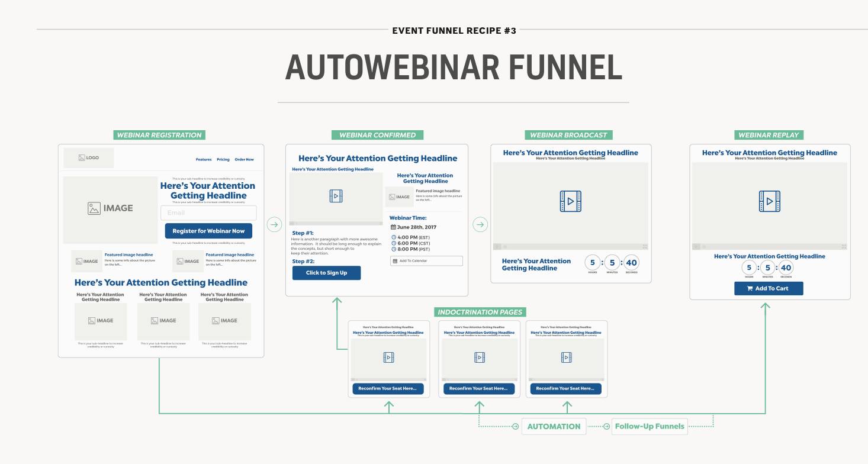Open the Pricing nav link
Viewport: 868px width, 464px height.
coord(223,159)
